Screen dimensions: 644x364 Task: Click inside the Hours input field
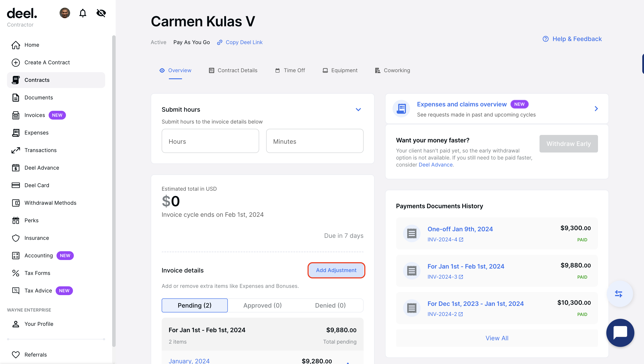[x=210, y=141]
